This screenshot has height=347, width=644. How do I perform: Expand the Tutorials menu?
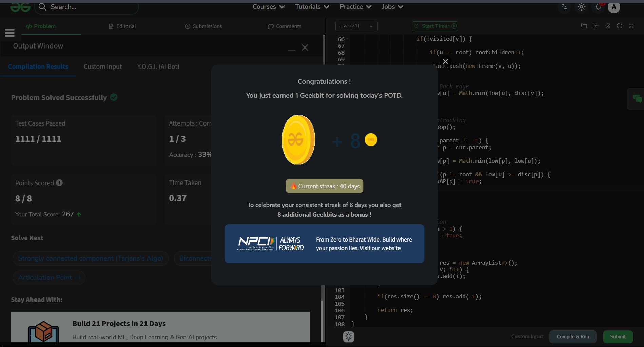coord(312,7)
